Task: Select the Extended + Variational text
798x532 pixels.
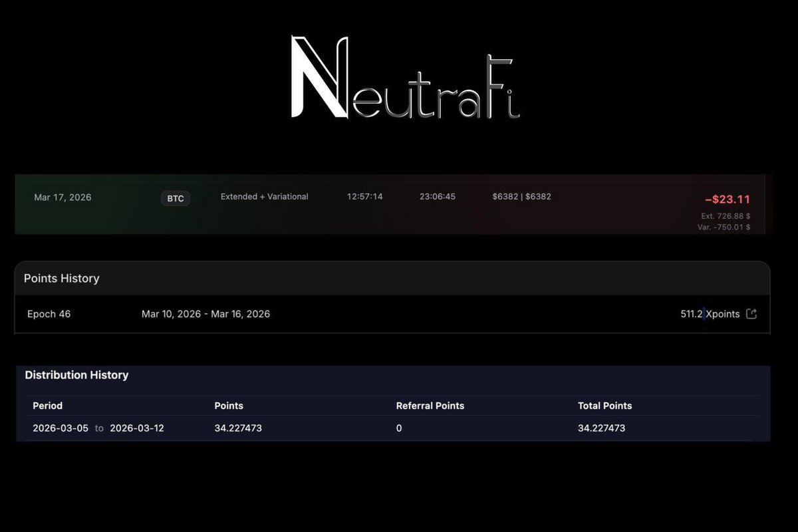Action: (264, 197)
